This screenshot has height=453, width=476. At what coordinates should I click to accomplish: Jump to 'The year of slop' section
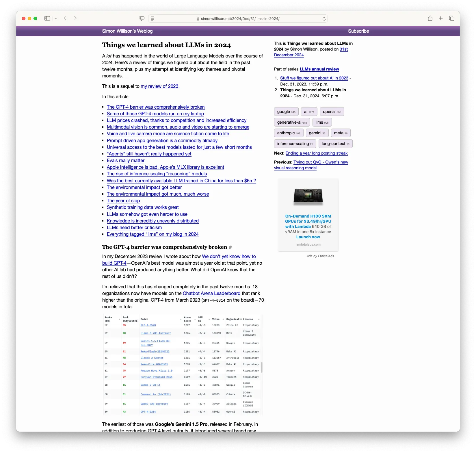point(123,200)
